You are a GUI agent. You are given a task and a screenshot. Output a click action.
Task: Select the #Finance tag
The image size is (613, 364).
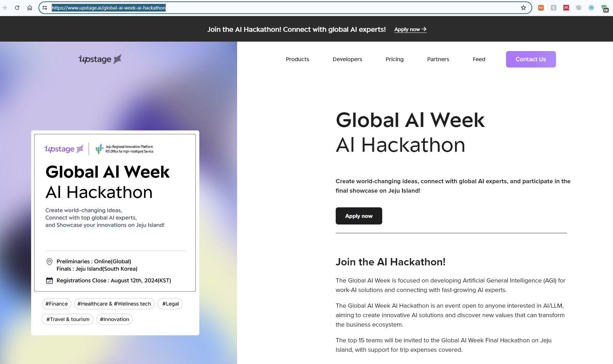[57, 304]
